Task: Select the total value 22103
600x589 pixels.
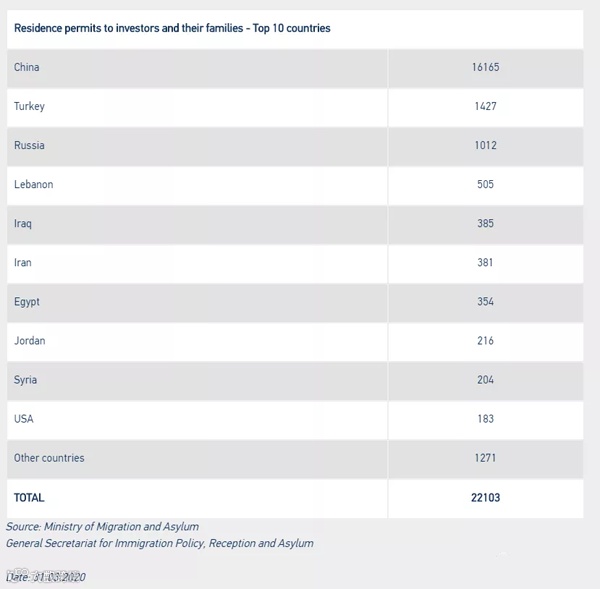Action: [x=485, y=497]
